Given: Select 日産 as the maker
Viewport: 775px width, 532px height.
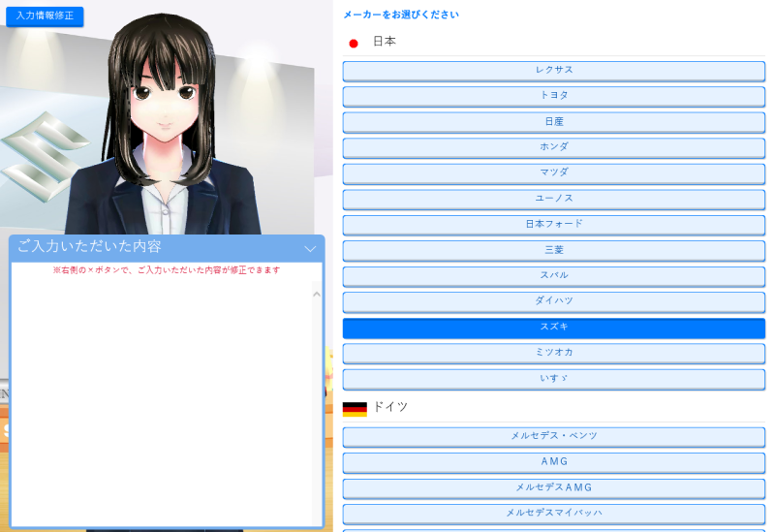Looking at the screenshot, I should 553,122.
